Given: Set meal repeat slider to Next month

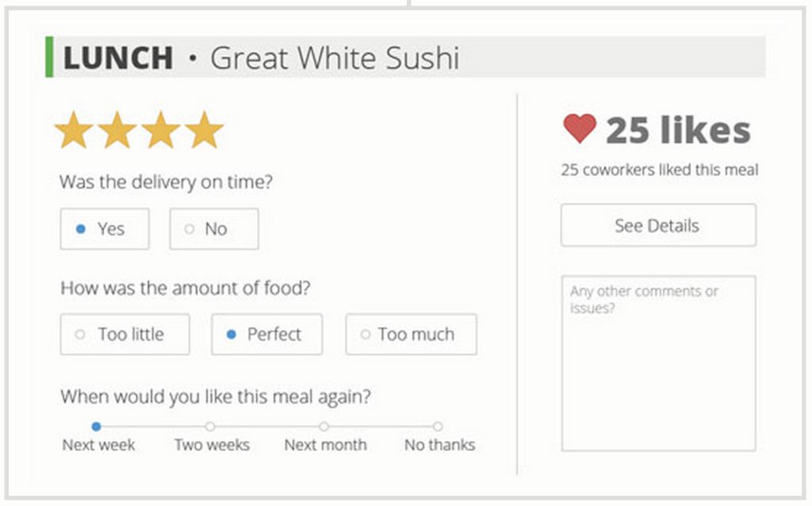Looking at the screenshot, I should coord(324,427).
